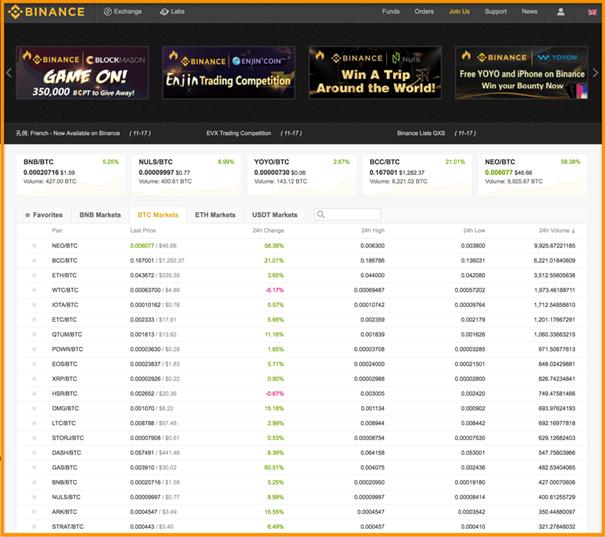Click the GAS/BTC 60.51% change value
The image size is (605, 537).
coord(274,467)
